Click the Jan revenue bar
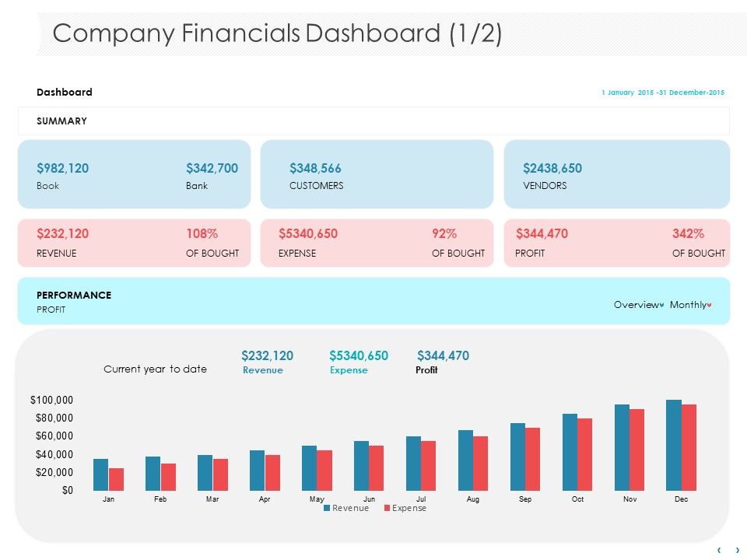This screenshot has height=560, width=747. pos(100,474)
